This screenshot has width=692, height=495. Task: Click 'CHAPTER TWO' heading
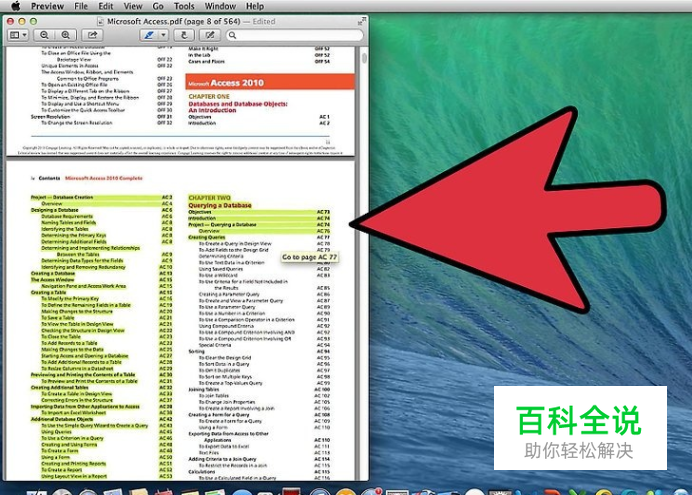tap(210, 198)
